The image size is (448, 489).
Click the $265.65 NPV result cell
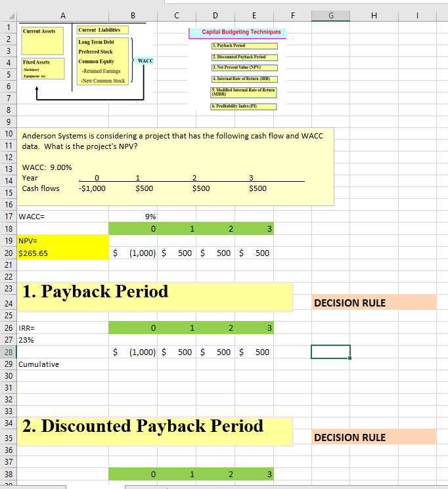click(x=63, y=253)
